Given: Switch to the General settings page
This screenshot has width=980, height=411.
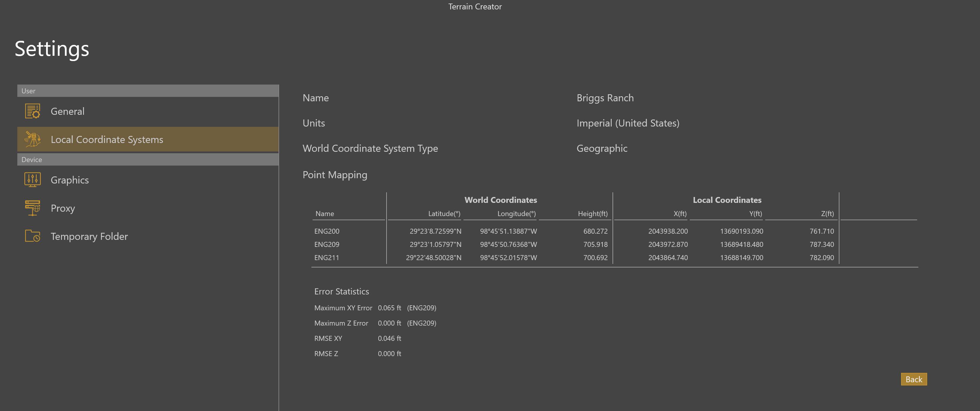Looking at the screenshot, I should pyautogui.click(x=67, y=111).
